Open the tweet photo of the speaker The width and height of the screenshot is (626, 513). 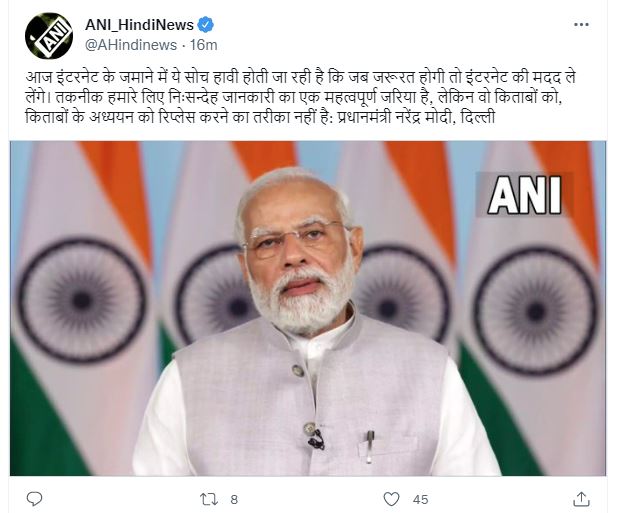click(308, 308)
